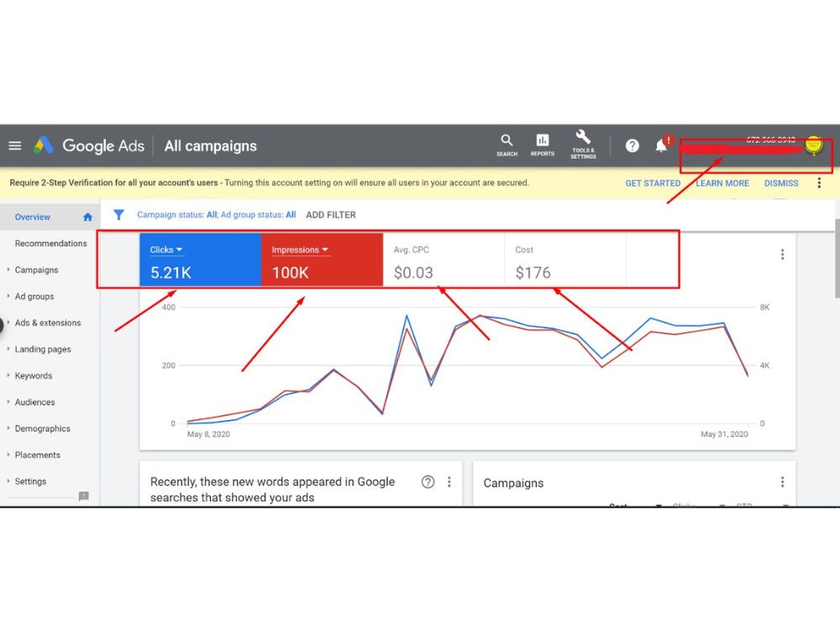Click the filter funnel icon
Screen dimensions: 840x630
pyautogui.click(x=119, y=215)
